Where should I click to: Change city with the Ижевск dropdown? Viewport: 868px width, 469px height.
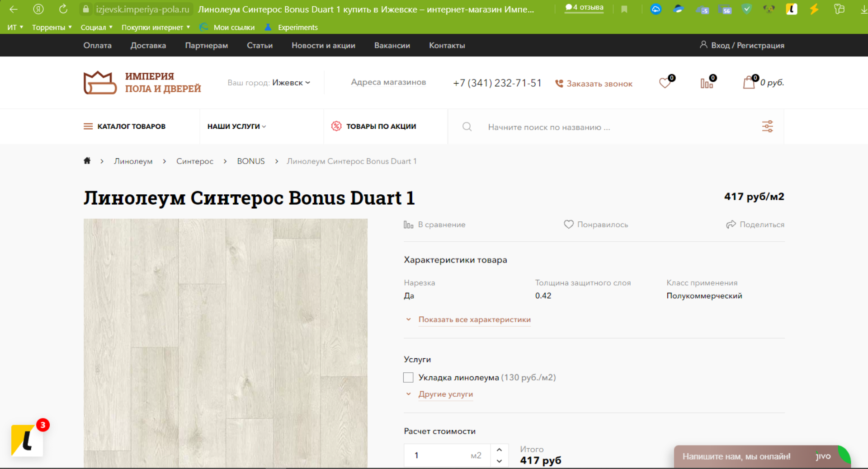(x=291, y=83)
